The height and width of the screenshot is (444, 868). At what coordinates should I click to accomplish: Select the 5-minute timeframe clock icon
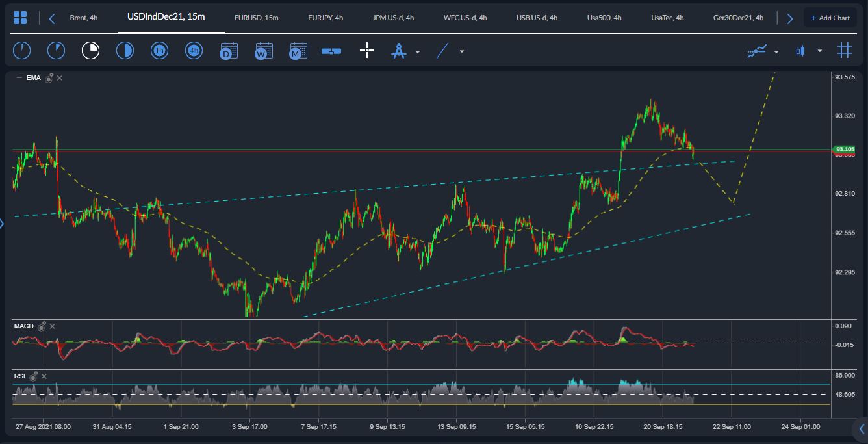[x=57, y=51]
